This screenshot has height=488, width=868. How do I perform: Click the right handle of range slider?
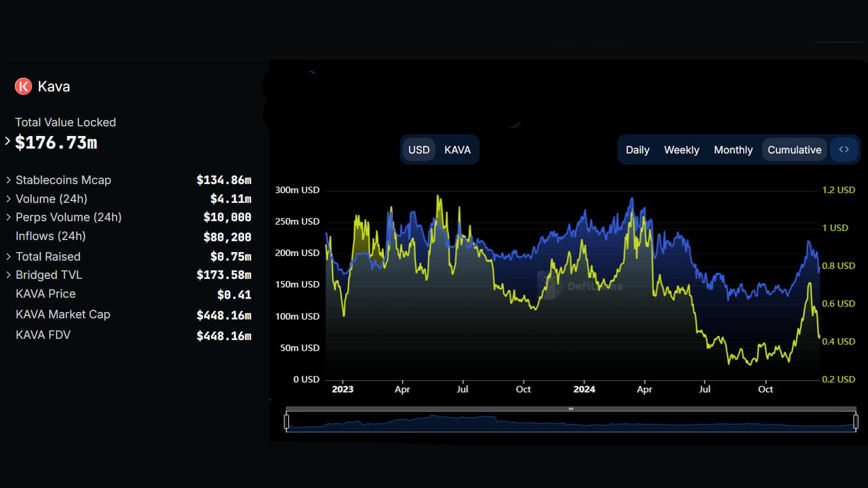855,422
